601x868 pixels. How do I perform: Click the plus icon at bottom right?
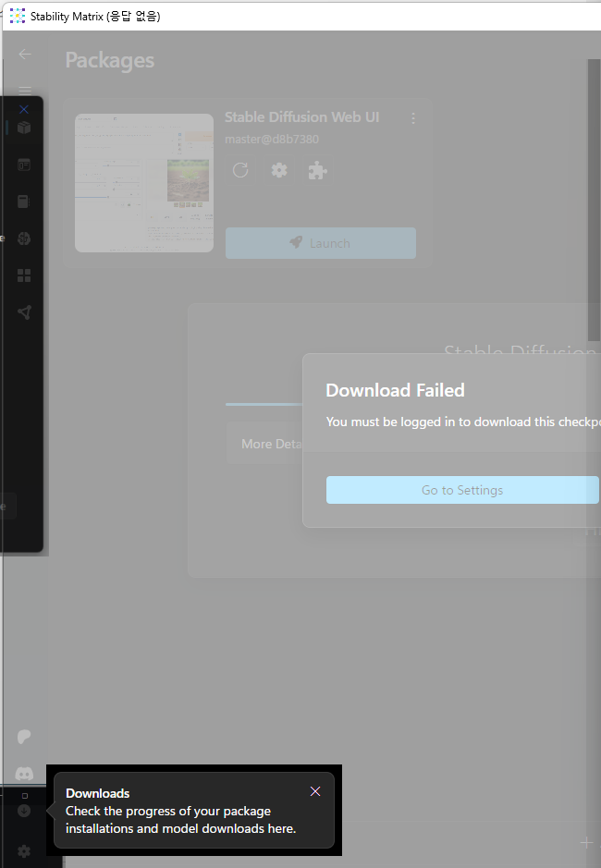[586, 843]
